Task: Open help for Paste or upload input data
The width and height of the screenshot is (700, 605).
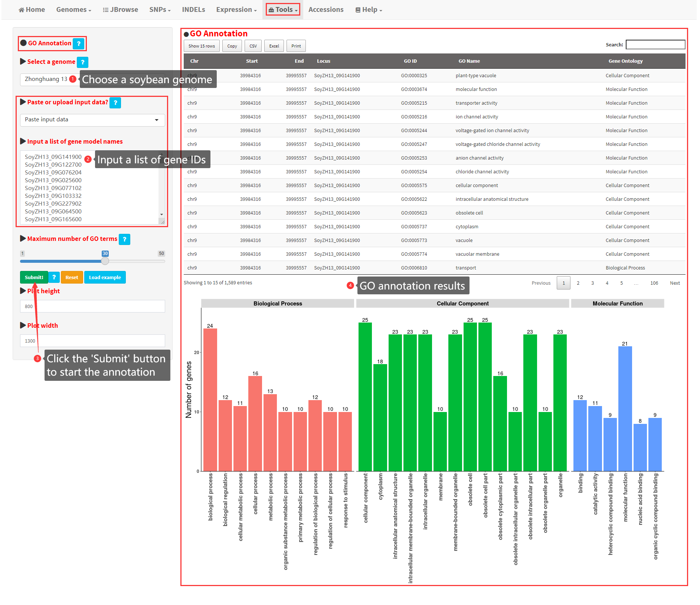Action: click(115, 103)
